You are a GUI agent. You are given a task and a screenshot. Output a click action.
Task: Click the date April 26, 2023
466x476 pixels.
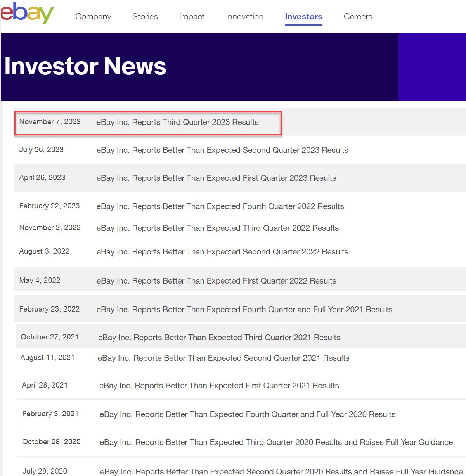tap(42, 178)
